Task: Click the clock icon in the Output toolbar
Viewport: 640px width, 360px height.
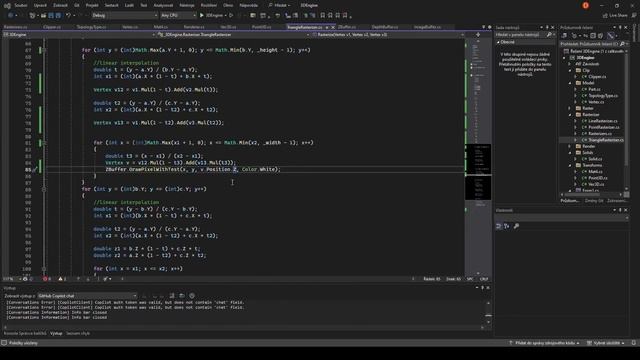Action: (x=192, y=296)
